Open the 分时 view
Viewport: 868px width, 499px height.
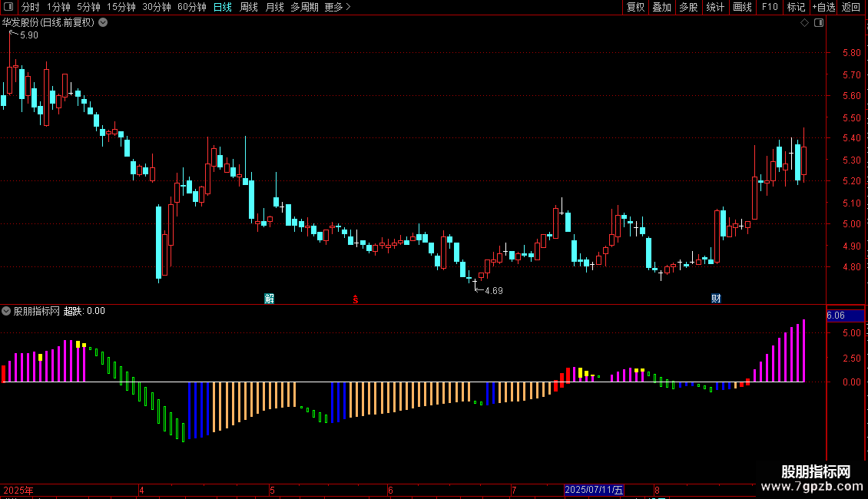[x=31, y=7]
